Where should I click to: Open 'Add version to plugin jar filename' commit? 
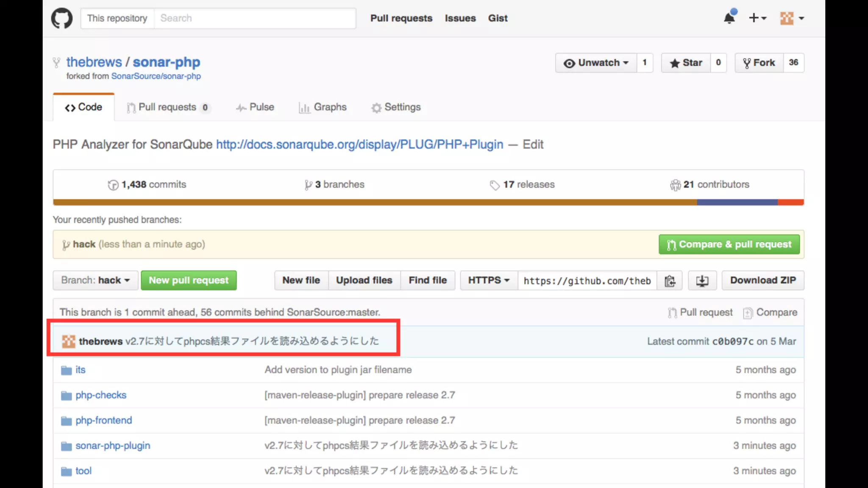[x=338, y=370]
